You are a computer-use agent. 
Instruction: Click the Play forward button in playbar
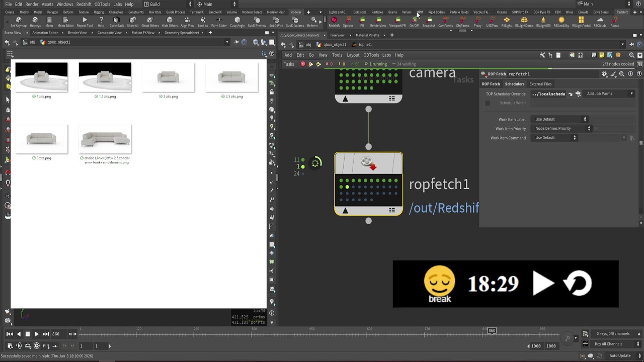(x=37, y=334)
